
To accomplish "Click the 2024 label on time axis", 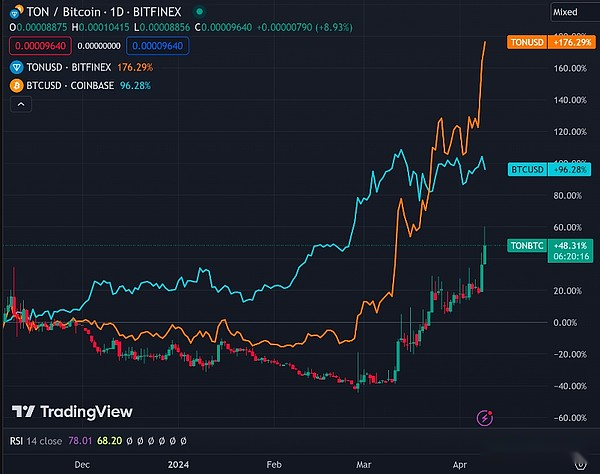I will point(178,465).
